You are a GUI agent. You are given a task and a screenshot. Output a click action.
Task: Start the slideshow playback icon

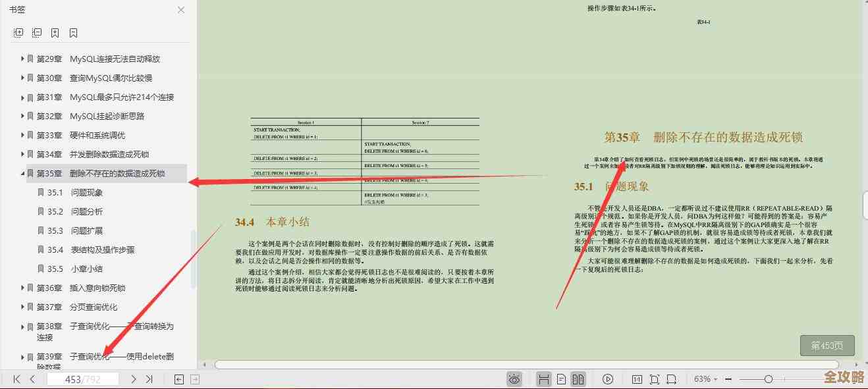point(608,379)
